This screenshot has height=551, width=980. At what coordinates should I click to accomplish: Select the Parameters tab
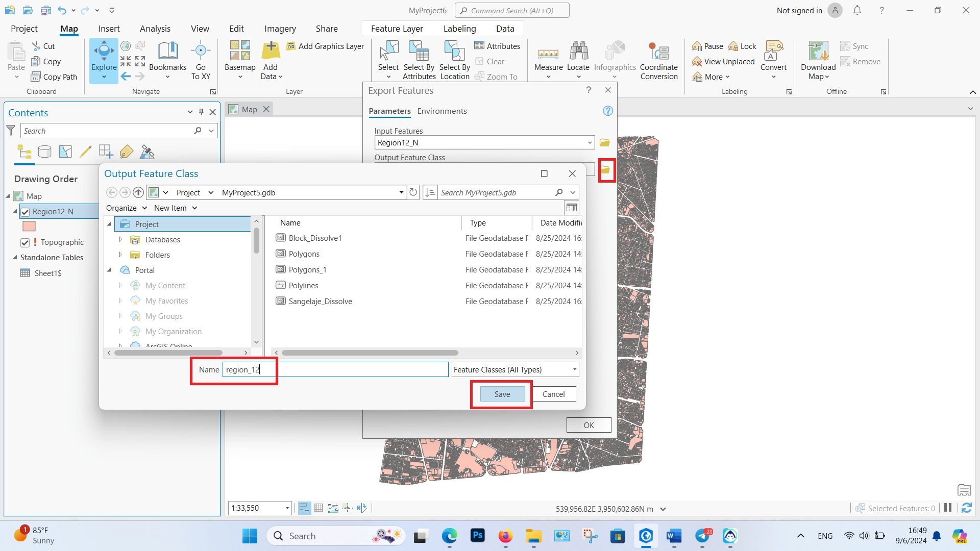pyautogui.click(x=389, y=110)
